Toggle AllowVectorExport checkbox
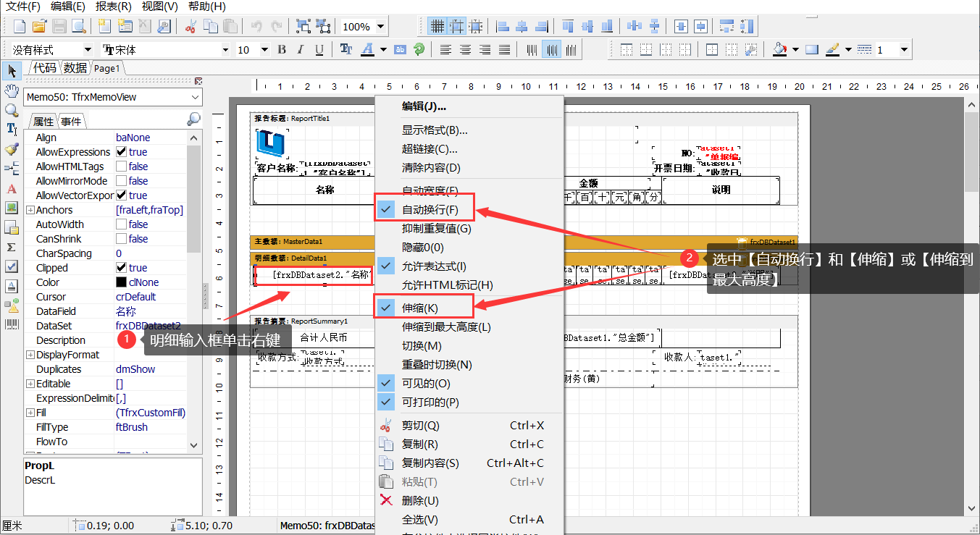 pyautogui.click(x=122, y=195)
